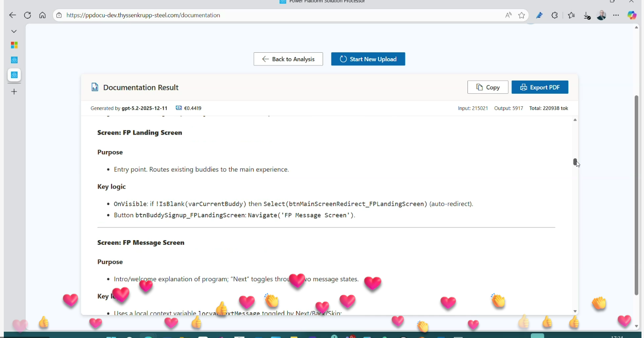
Task: Click the Back to Analysis button
Action: 288,59
